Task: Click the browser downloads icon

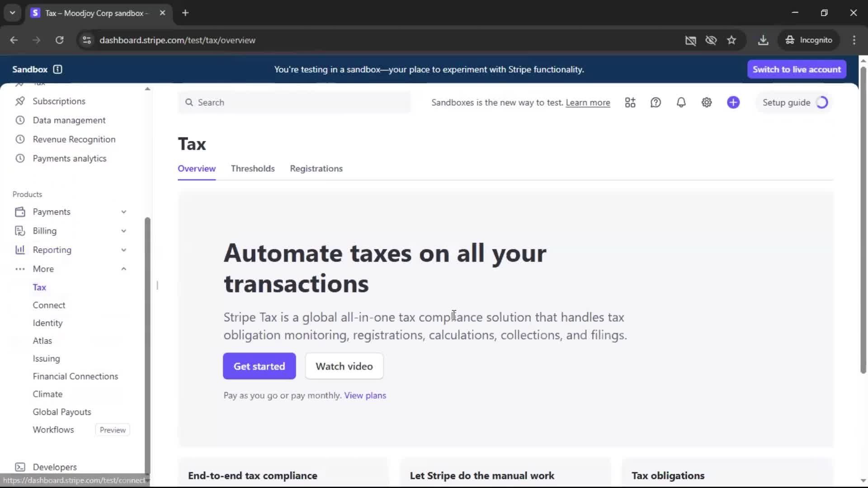Action: (763, 40)
